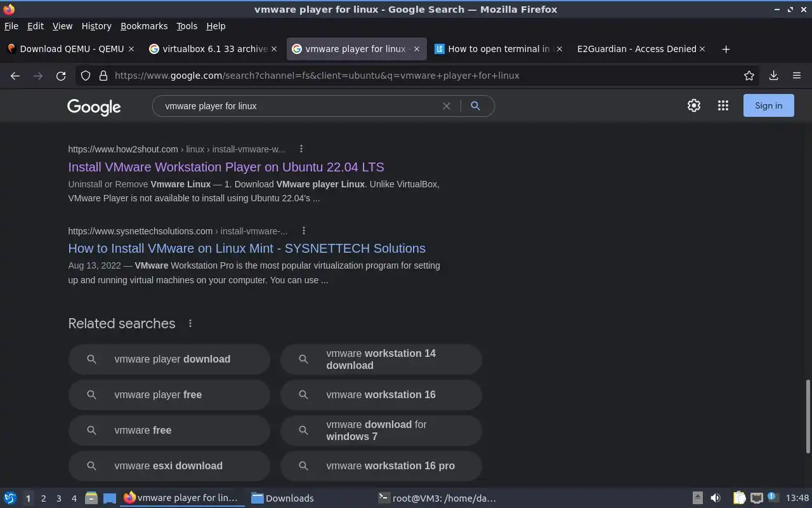Viewport: 812px width, 508px height.
Task: Open options for the sysnettechsolutions result
Action: [304, 231]
